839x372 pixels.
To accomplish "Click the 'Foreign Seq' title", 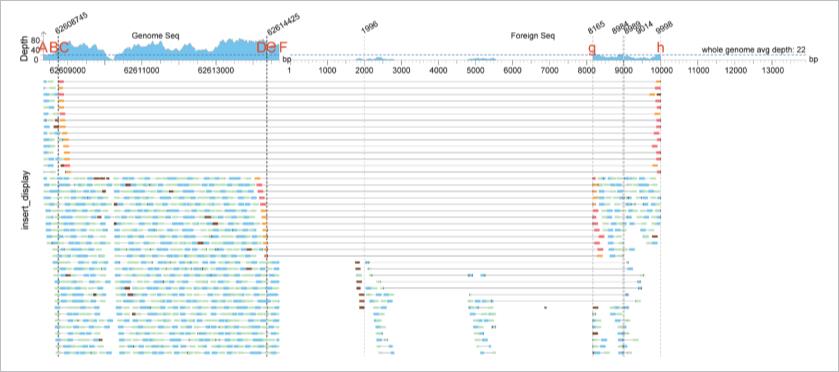I will (532, 36).
